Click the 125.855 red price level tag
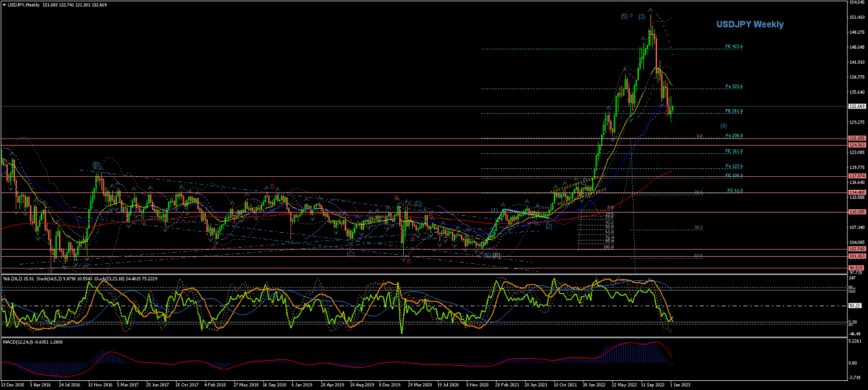 tap(857, 138)
